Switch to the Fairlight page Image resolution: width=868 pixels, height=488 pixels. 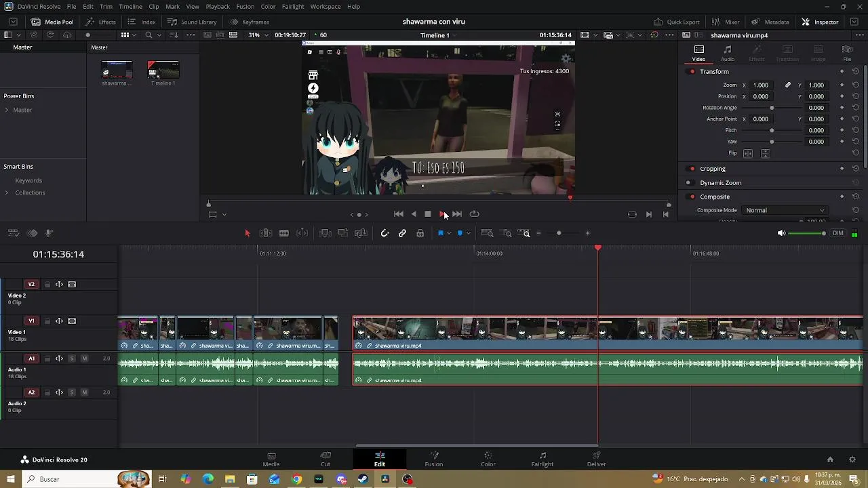(542, 459)
